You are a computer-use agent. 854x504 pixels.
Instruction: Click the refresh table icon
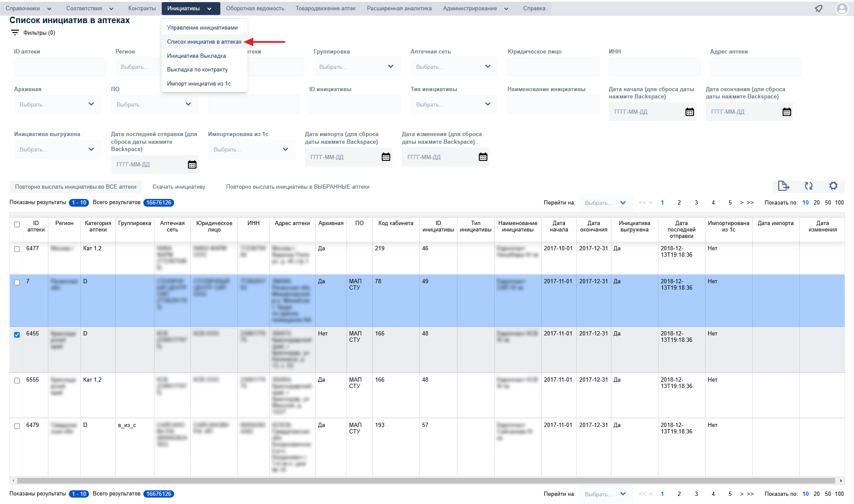tap(808, 186)
